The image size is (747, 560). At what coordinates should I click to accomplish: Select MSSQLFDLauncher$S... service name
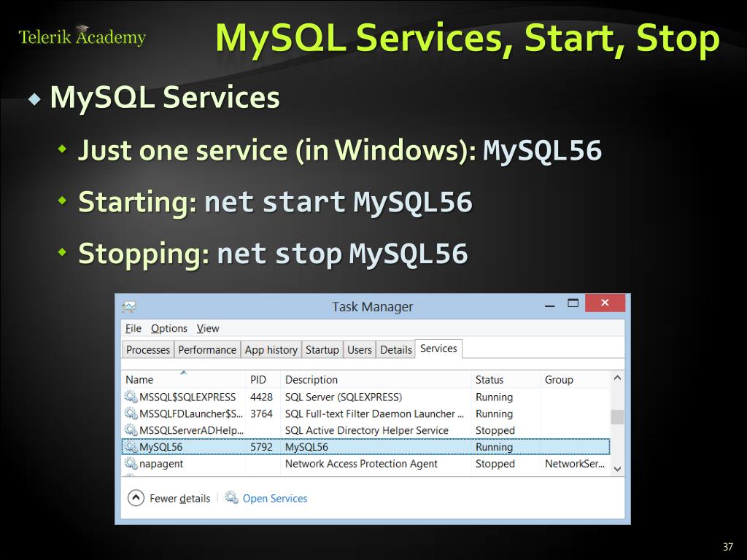pyautogui.click(x=190, y=413)
